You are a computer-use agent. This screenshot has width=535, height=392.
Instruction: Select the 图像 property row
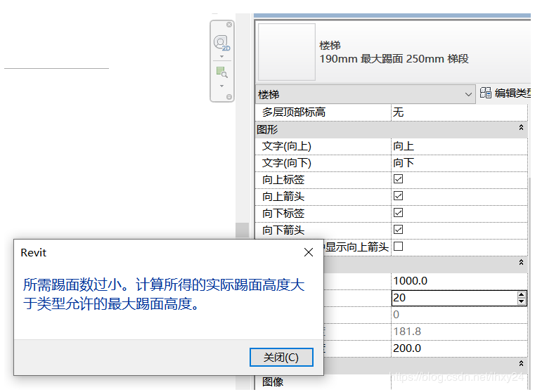[391, 381]
